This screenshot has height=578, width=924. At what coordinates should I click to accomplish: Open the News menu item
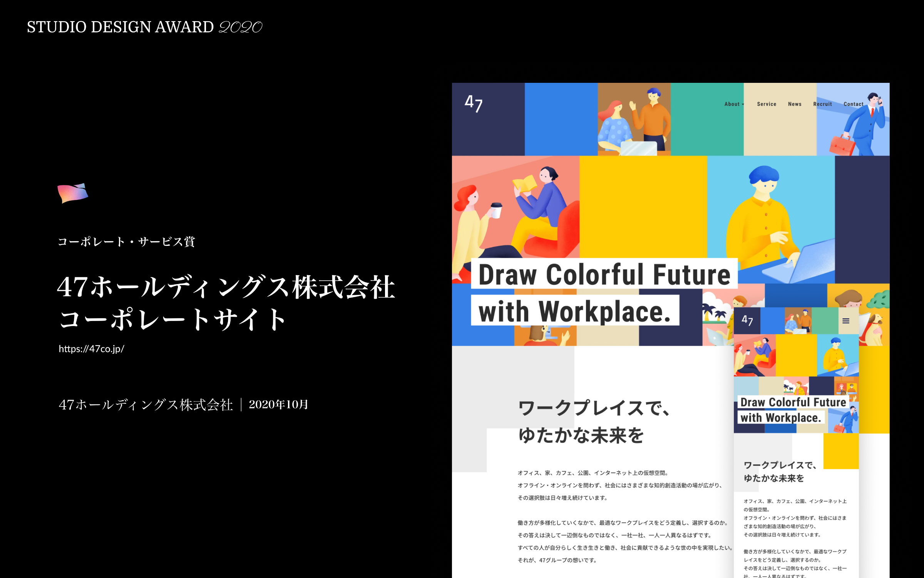tap(795, 104)
